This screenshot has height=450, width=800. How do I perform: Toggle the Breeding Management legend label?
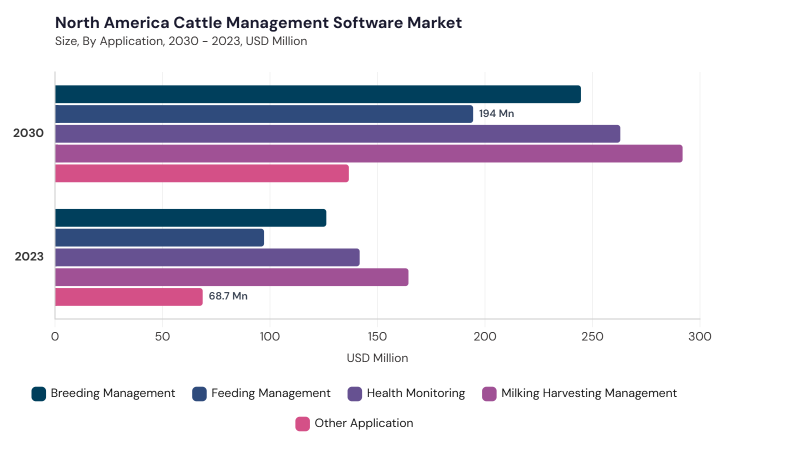coord(113,393)
